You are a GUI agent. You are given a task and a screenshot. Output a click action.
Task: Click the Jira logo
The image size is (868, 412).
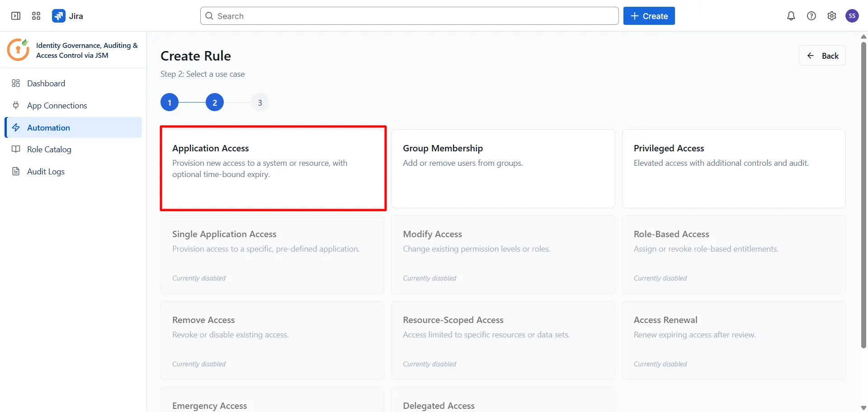(x=58, y=16)
